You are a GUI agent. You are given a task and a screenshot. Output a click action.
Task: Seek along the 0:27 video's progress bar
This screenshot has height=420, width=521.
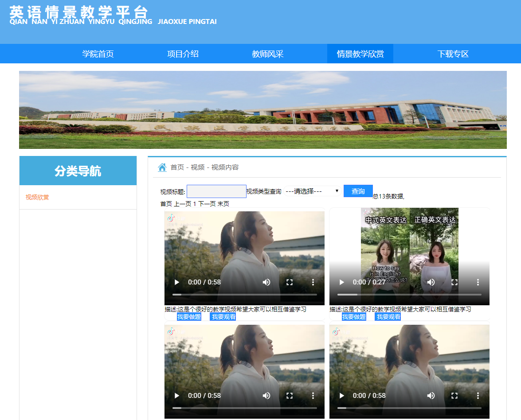pos(409,295)
